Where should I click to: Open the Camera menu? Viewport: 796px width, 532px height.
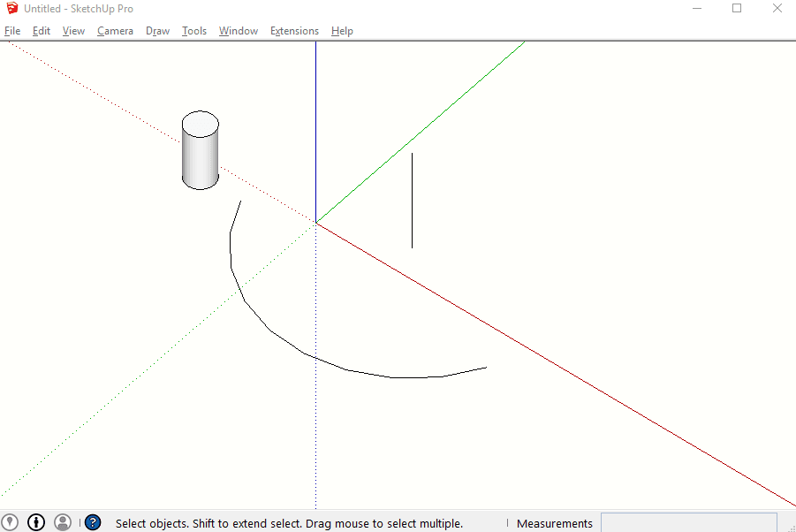tap(115, 31)
